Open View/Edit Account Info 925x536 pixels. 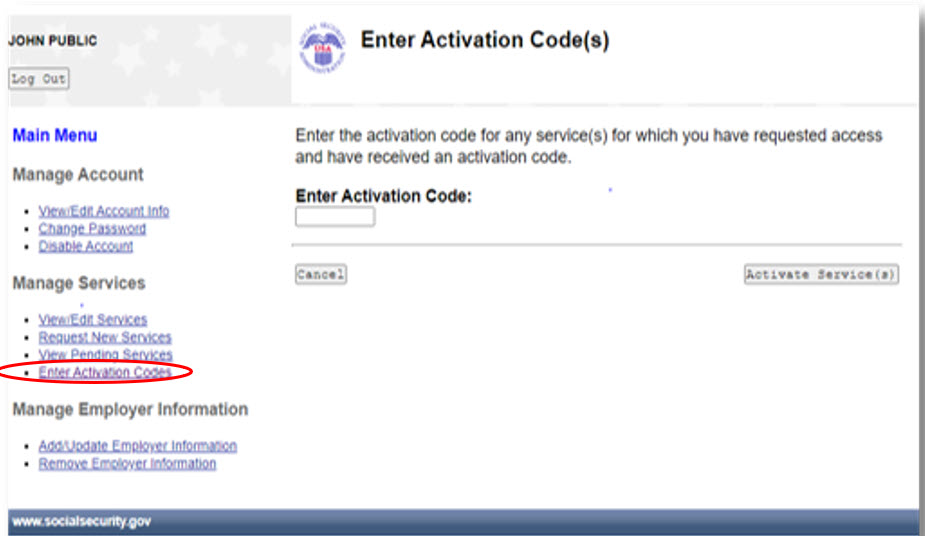click(104, 211)
